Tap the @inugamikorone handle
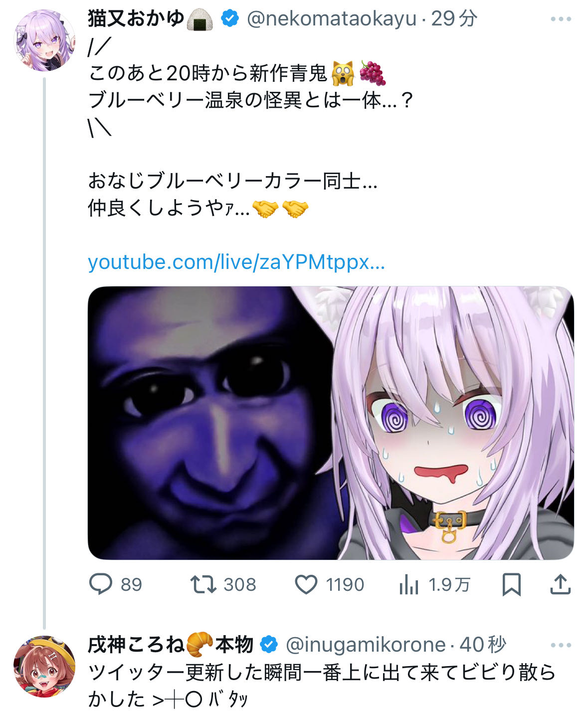This screenshot has height=720, width=588. pyautogui.click(x=366, y=645)
